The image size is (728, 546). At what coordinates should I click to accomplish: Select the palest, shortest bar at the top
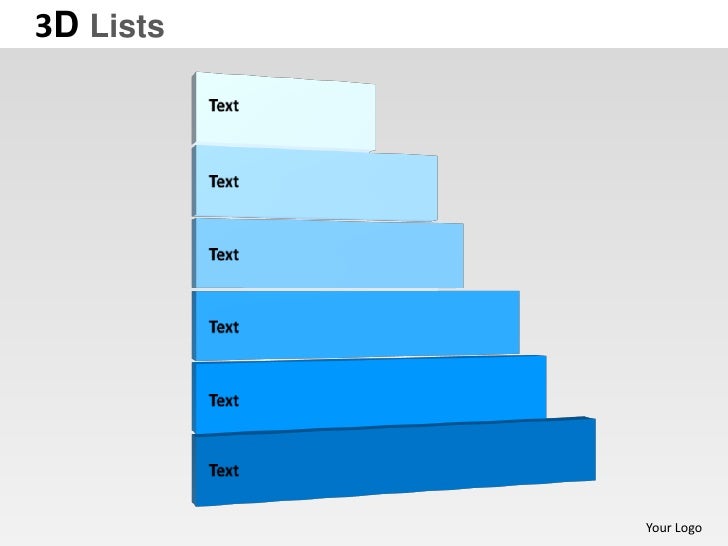tap(284, 112)
